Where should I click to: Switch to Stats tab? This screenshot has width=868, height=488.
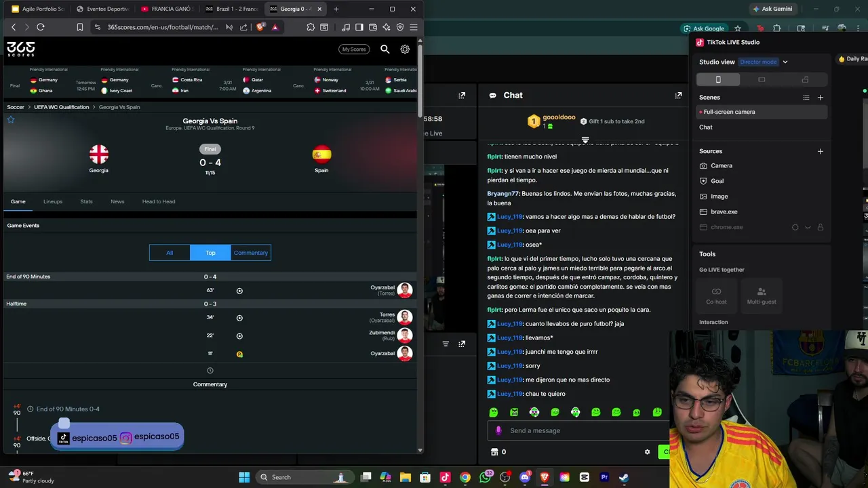[x=86, y=201]
